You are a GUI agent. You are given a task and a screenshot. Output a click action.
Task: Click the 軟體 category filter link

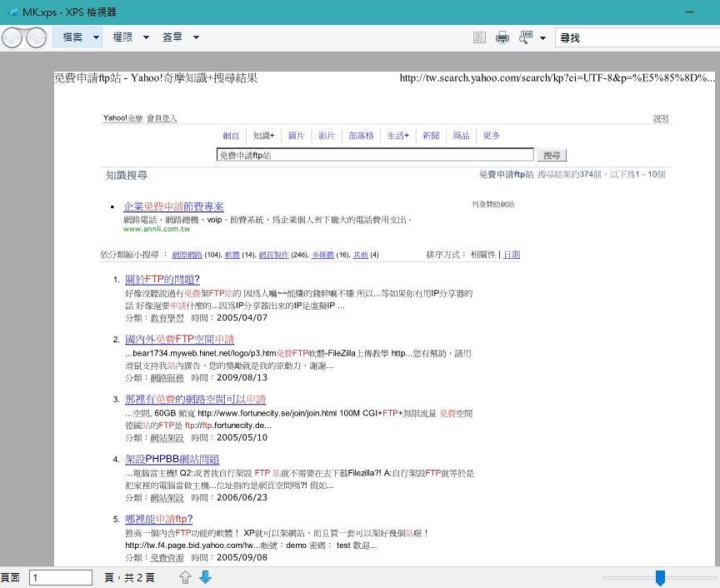[232, 255]
